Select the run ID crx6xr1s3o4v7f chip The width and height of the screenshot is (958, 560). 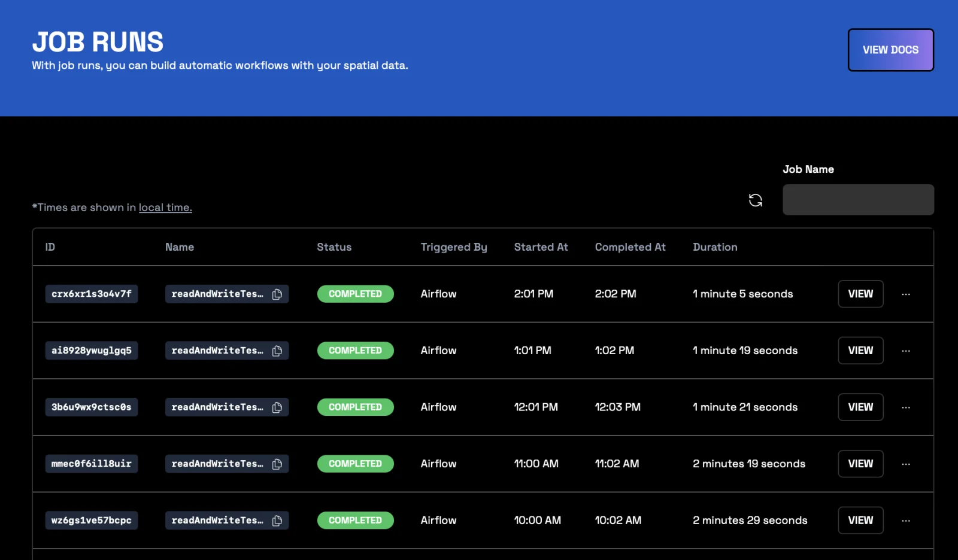coord(92,294)
